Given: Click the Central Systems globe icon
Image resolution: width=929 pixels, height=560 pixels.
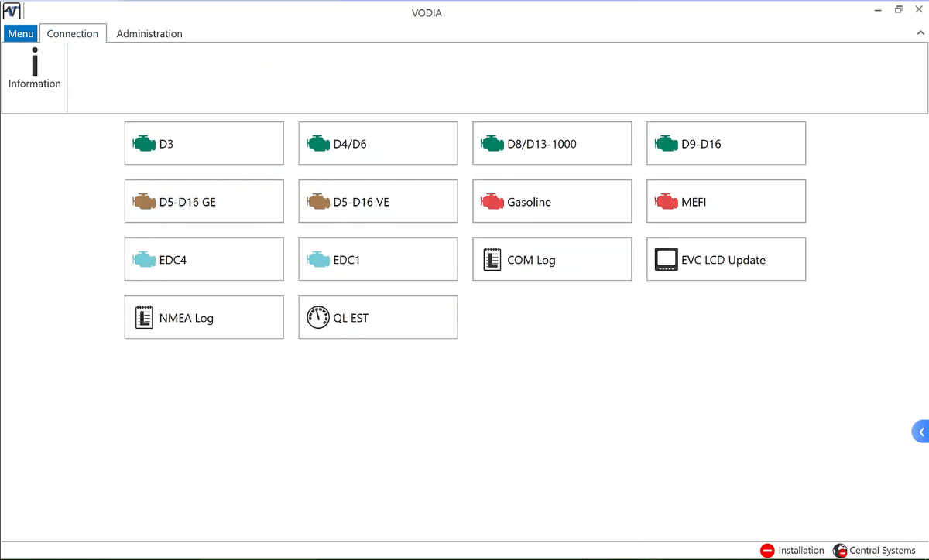Looking at the screenshot, I should pyautogui.click(x=839, y=550).
